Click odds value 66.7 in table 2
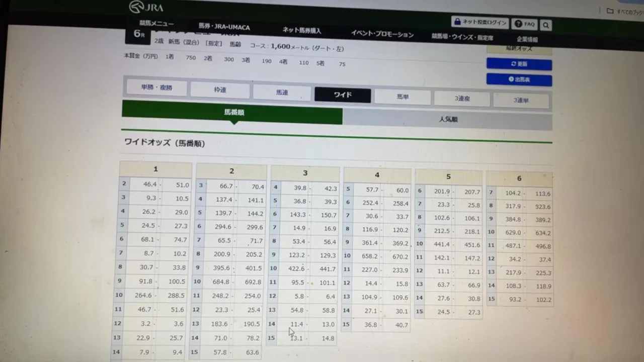This screenshot has width=644, height=362. [x=226, y=186]
